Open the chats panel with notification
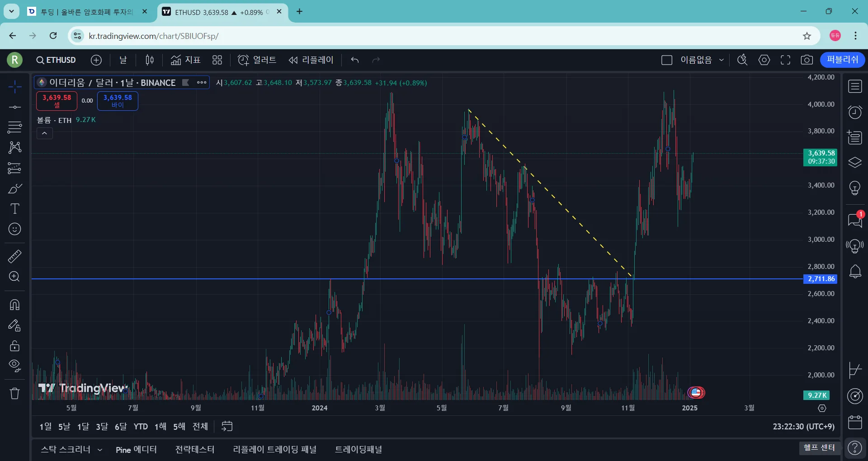The image size is (868, 461). 855,220
